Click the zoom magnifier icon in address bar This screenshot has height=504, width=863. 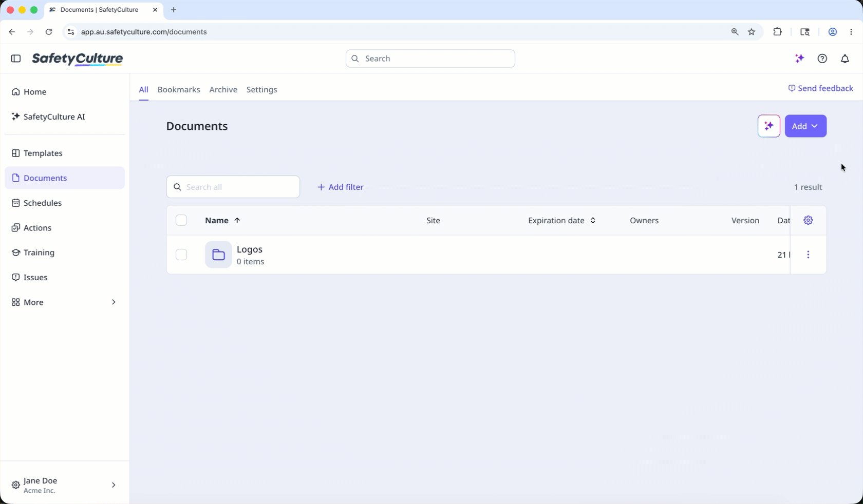click(735, 32)
